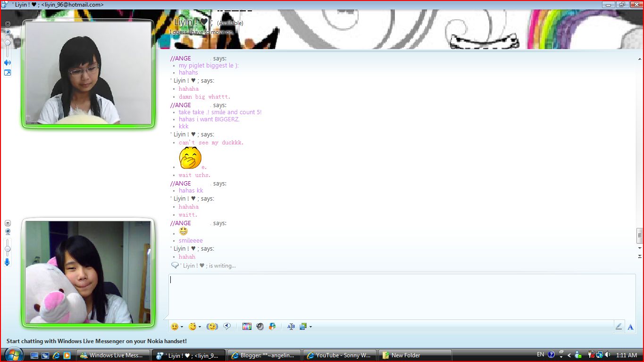Switch to New Folder taskbar window
The height and width of the screenshot is (362, 644).
(415, 355)
